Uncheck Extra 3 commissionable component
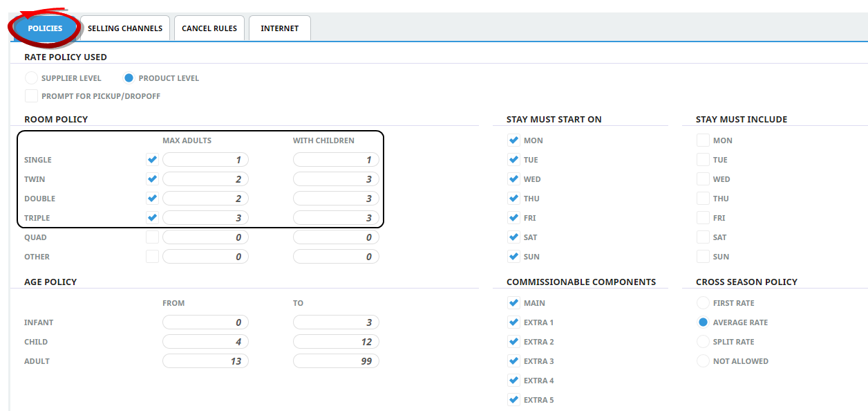Image resolution: width=868 pixels, height=411 pixels. (x=513, y=361)
